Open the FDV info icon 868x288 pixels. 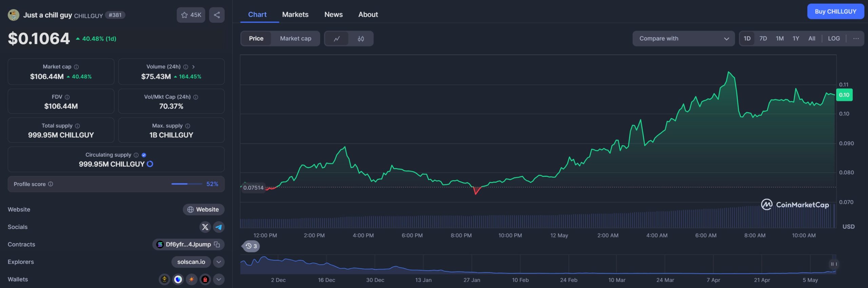click(x=67, y=97)
